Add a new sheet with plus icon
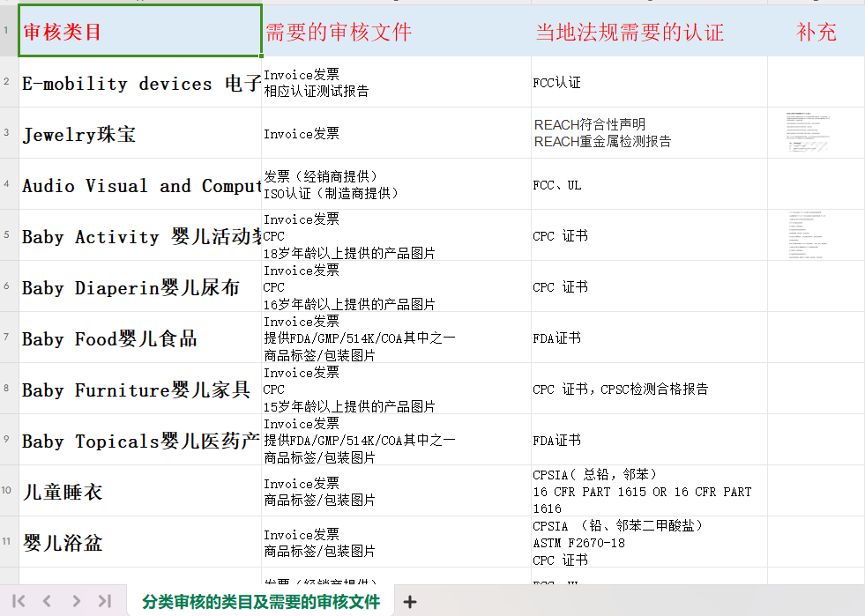 point(409,602)
